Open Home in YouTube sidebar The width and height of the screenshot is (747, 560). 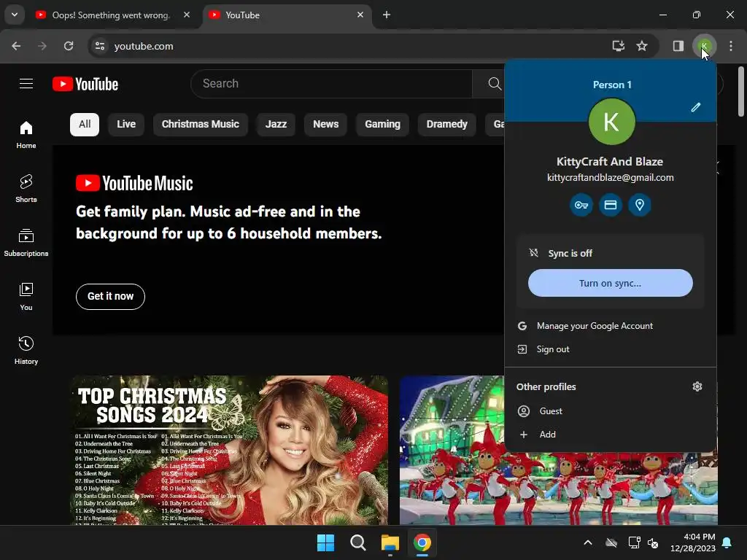click(x=26, y=135)
